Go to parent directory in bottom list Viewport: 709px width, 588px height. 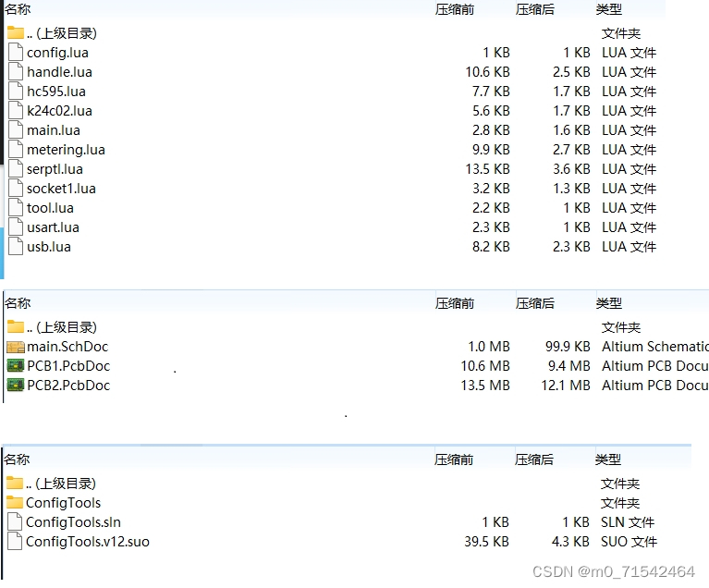[x=61, y=484]
